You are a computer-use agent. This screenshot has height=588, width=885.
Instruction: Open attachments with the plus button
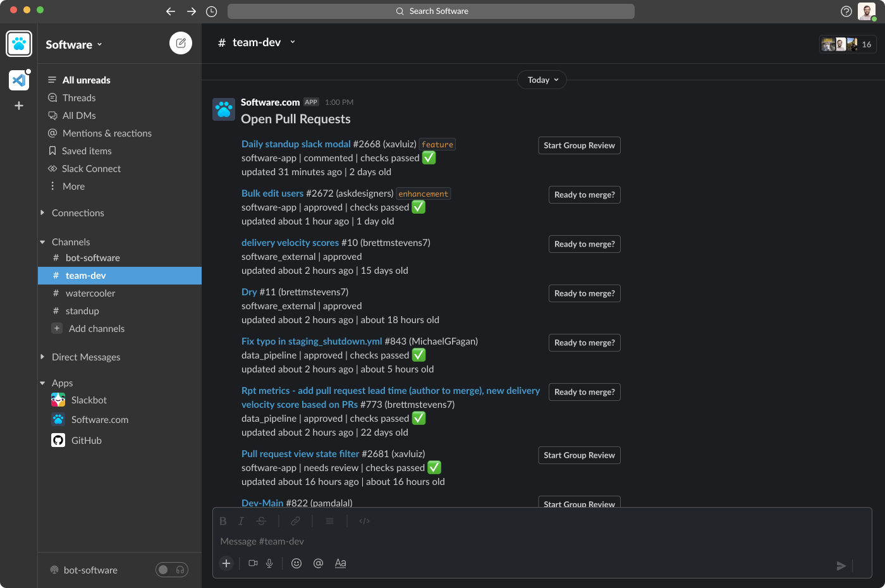[226, 563]
